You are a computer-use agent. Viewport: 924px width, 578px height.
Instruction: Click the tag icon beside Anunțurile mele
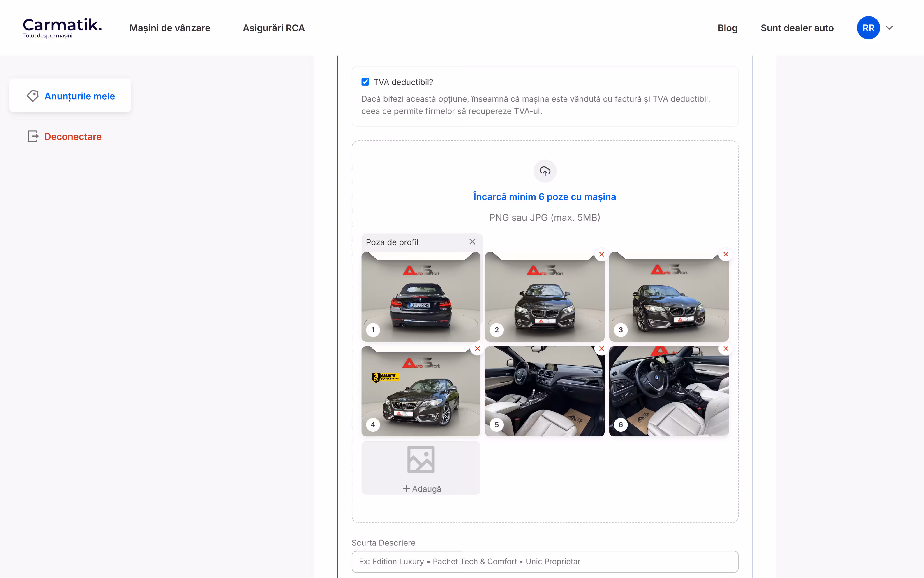32,96
